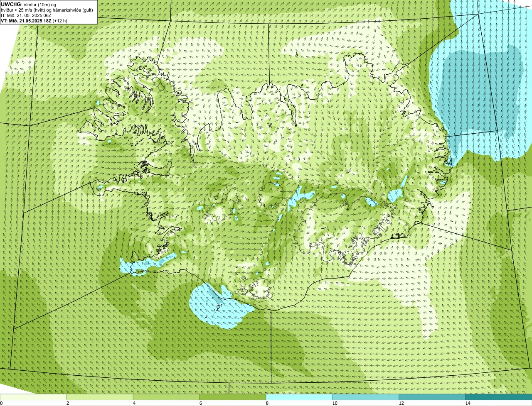This screenshot has width=532, height=406.
Task: Click the "2" tick label on the scale
Action: (68, 403)
